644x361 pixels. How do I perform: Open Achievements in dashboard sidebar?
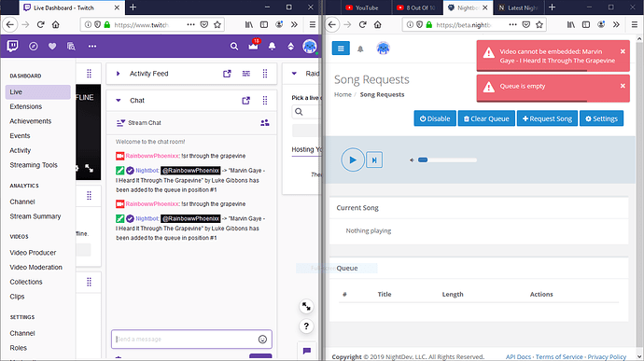coord(31,121)
